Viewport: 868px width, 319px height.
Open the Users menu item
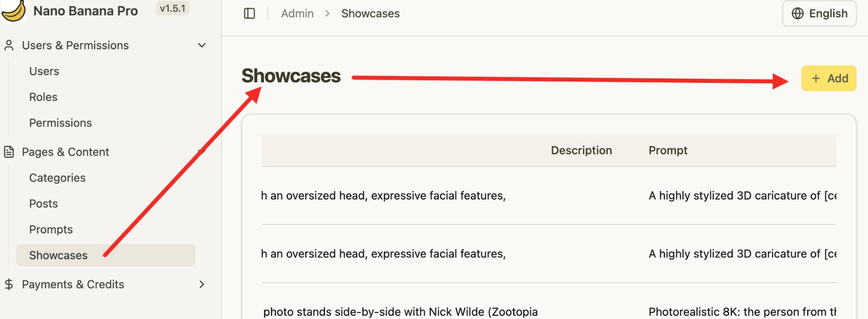[x=44, y=71]
